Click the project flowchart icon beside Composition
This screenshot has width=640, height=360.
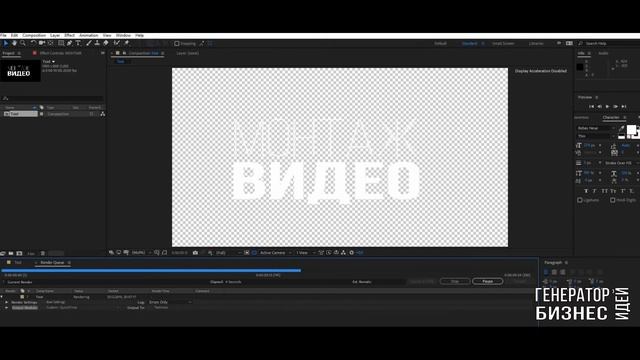pos(103,114)
